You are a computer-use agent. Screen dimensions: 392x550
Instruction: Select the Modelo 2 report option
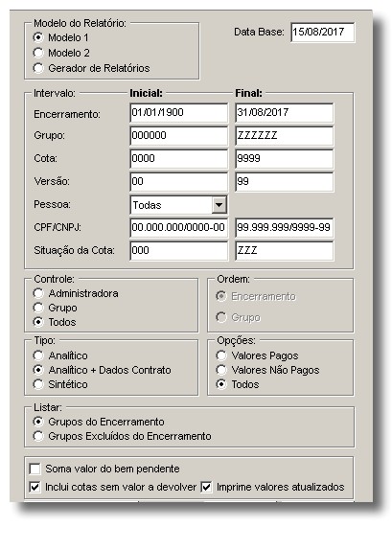pos(38,53)
